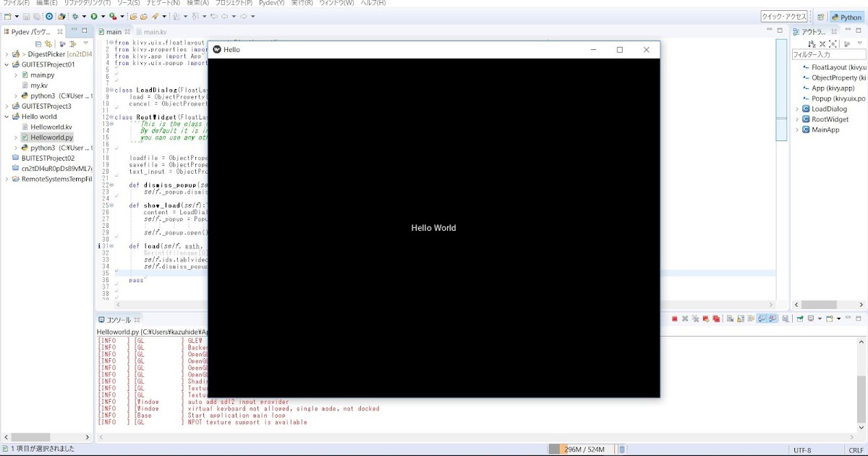Click the Save All icon
This screenshot has height=456, width=868.
pos(35,17)
